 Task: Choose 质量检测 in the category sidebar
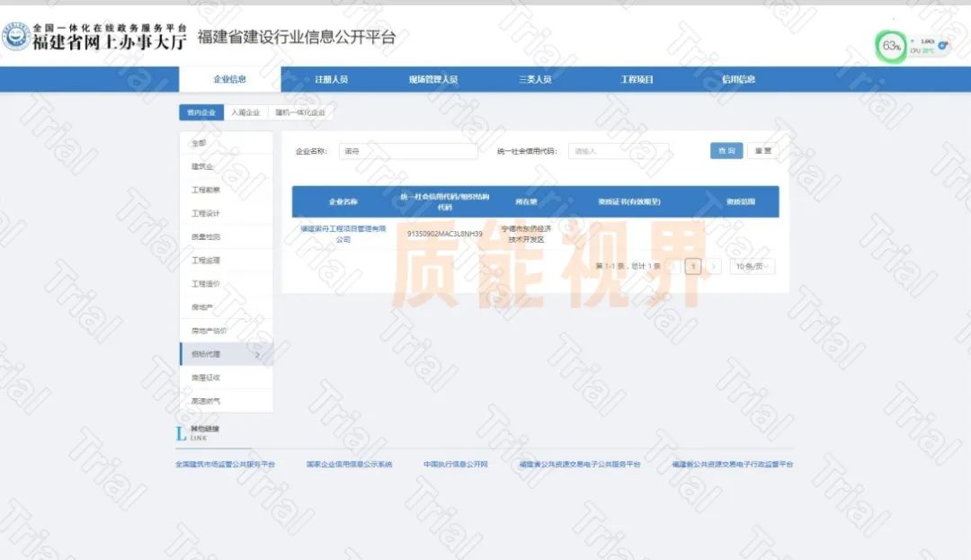(x=226, y=237)
